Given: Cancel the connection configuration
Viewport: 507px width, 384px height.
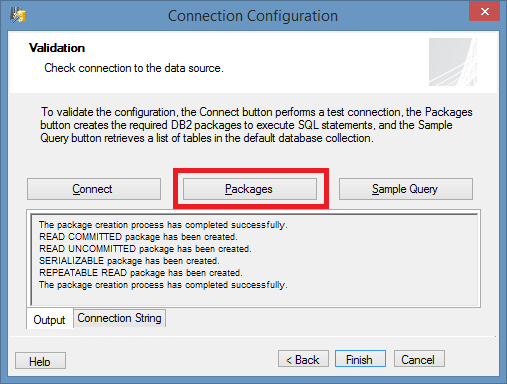Looking at the screenshot, I should [419, 360].
